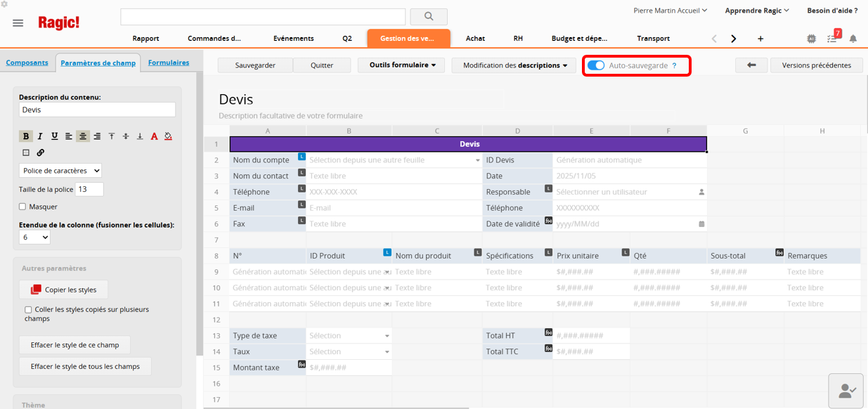Open the cell border settings icon

(26, 152)
